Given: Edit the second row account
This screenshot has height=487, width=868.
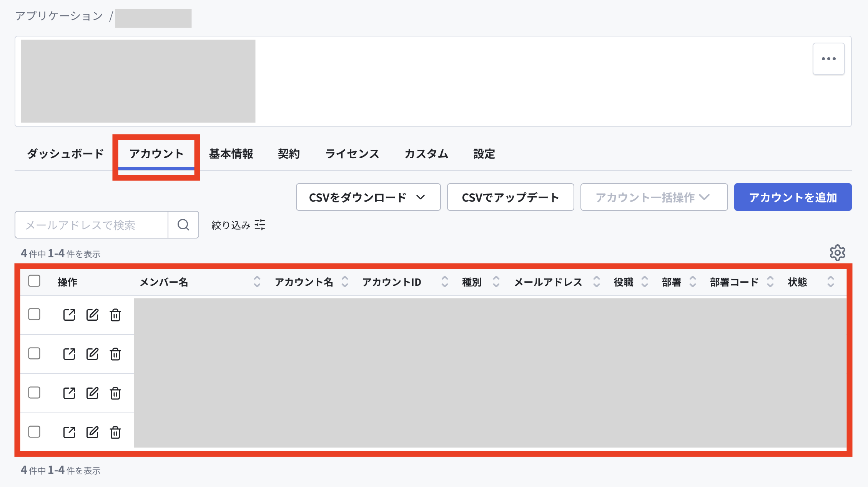Looking at the screenshot, I should click(92, 354).
